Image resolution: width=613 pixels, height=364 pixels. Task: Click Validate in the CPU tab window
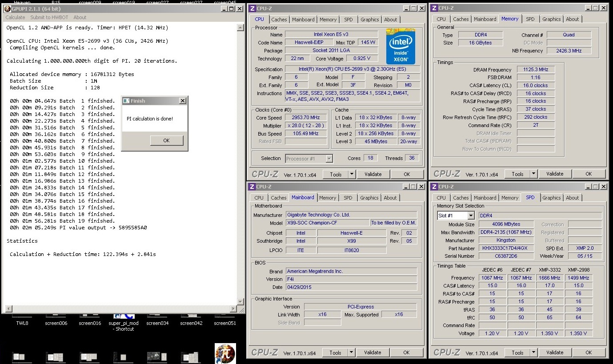click(373, 174)
